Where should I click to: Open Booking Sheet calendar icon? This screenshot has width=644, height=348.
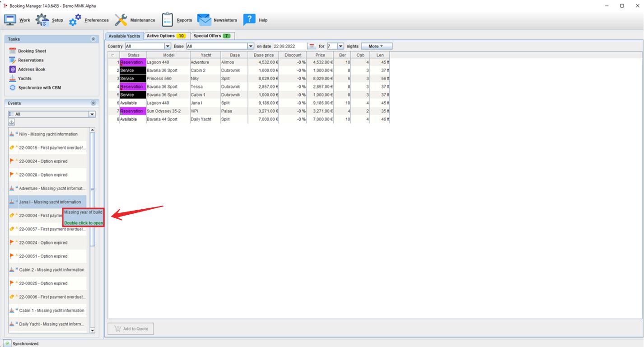(x=13, y=51)
